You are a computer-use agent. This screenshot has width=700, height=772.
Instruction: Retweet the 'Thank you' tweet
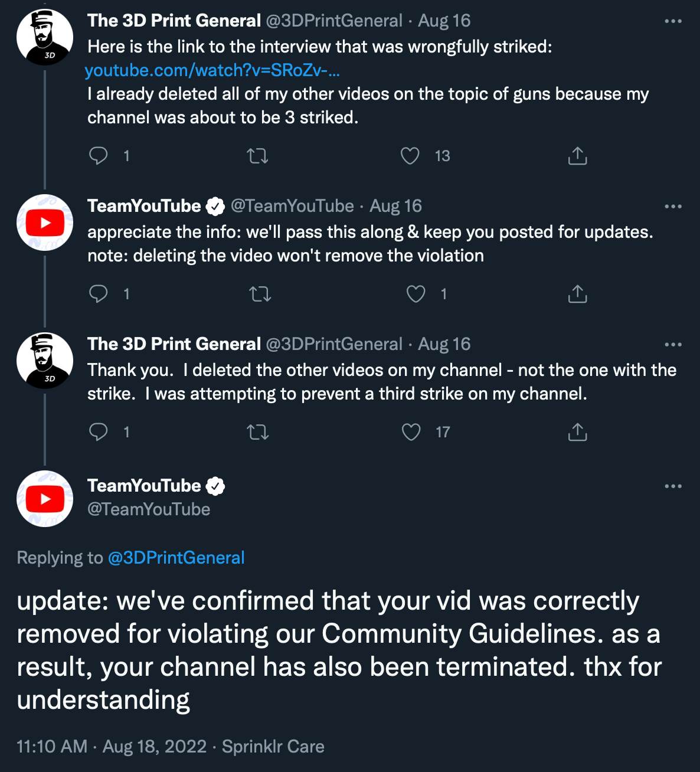coord(257,432)
